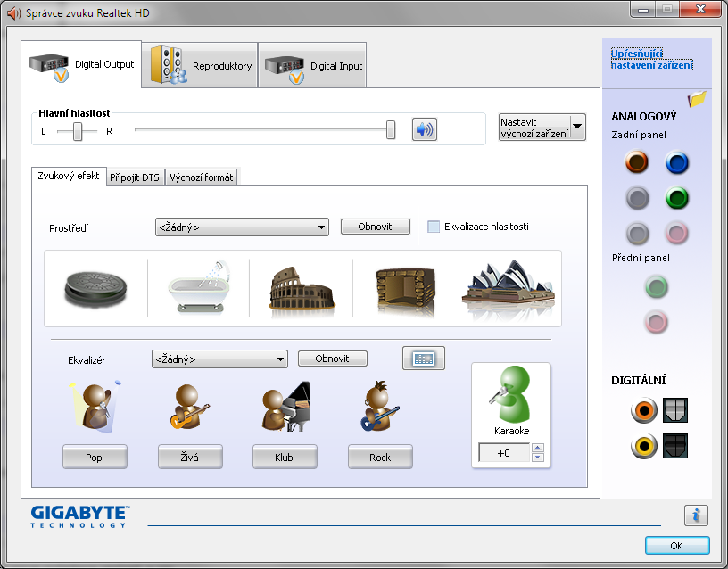Click the green rear panel jack

pos(677,198)
